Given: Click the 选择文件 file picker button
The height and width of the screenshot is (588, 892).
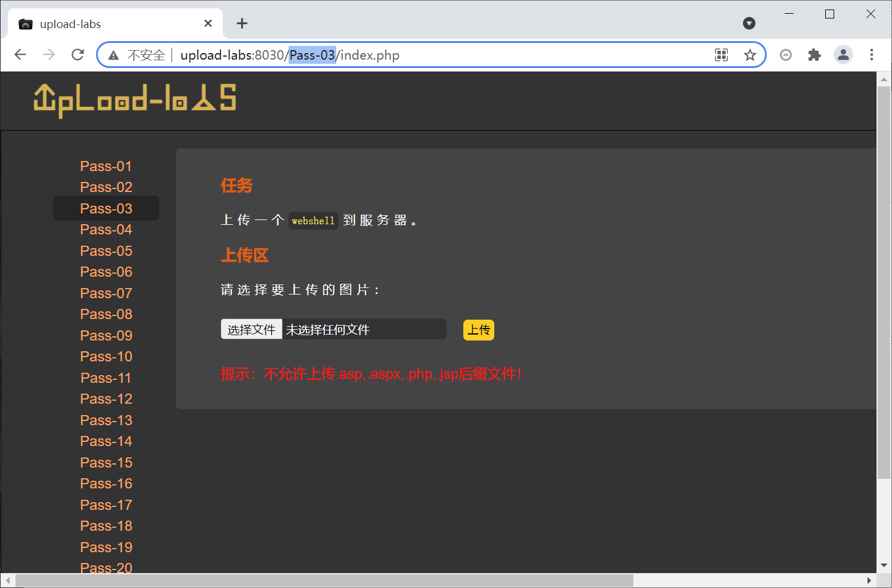Looking at the screenshot, I should pos(251,329).
